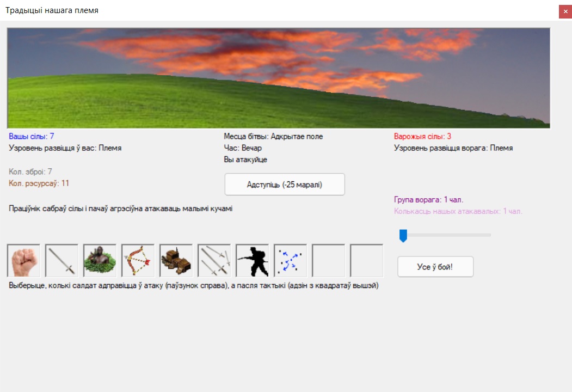Select the multiple swords tactic icon

tap(214, 261)
